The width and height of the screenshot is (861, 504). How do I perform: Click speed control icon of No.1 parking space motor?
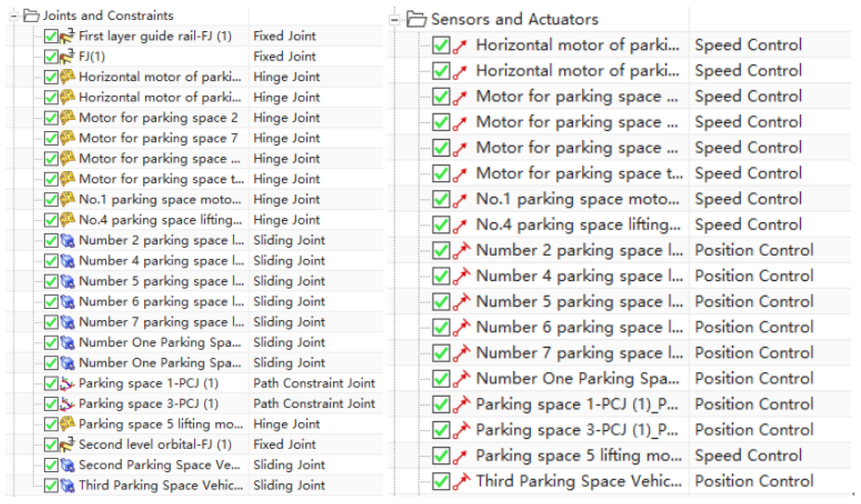coord(460,200)
